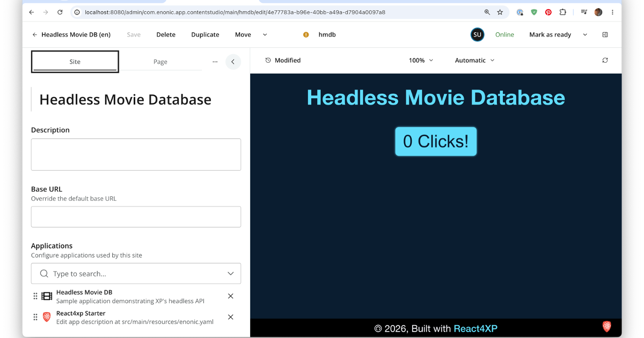Click the 0 Clicks! button in preview
The height and width of the screenshot is (338, 644).
tap(436, 142)
